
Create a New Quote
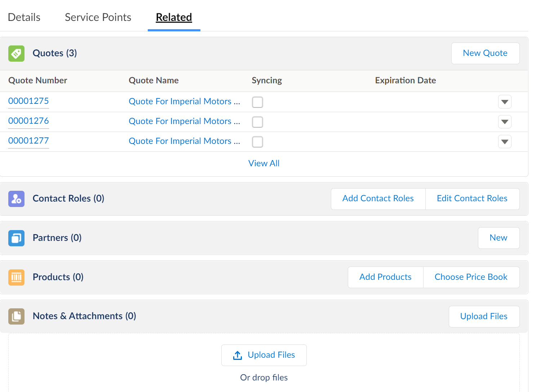(485, 53)
